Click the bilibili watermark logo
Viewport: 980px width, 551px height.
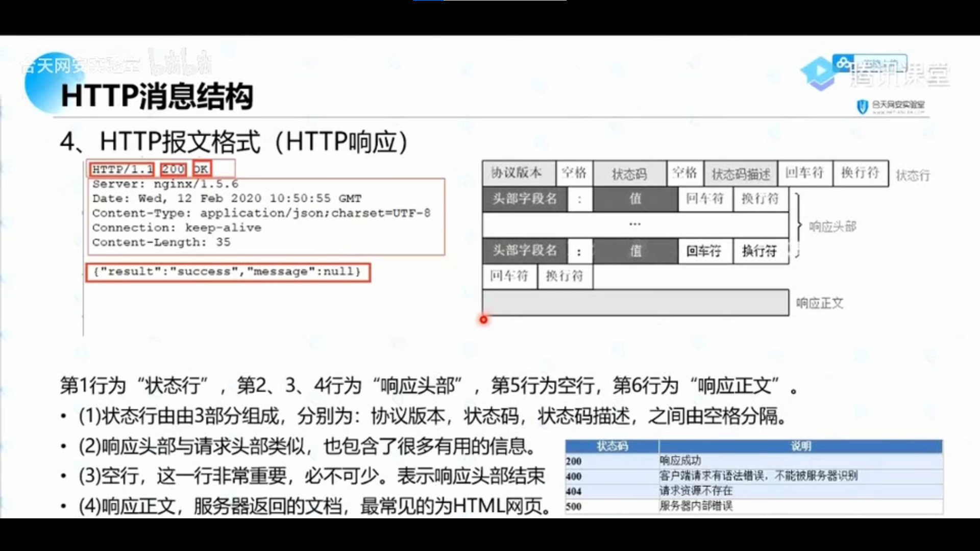tap(180, 62)
